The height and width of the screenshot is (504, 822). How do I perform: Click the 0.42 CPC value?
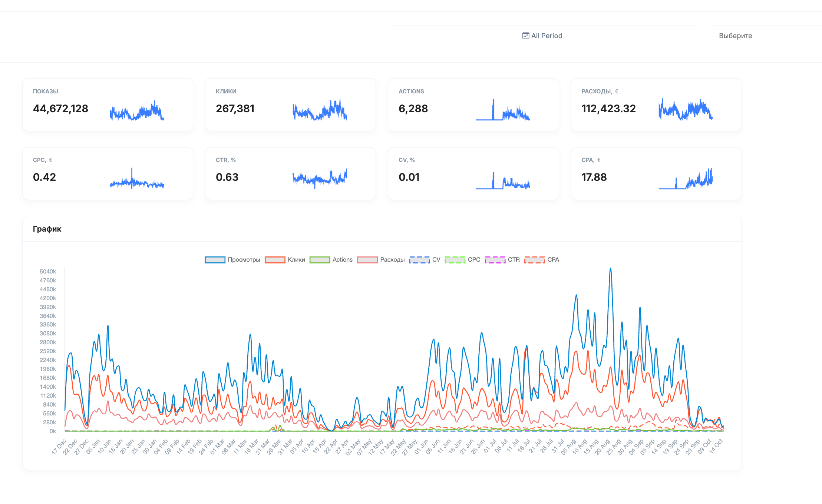(x=44, y=177)
